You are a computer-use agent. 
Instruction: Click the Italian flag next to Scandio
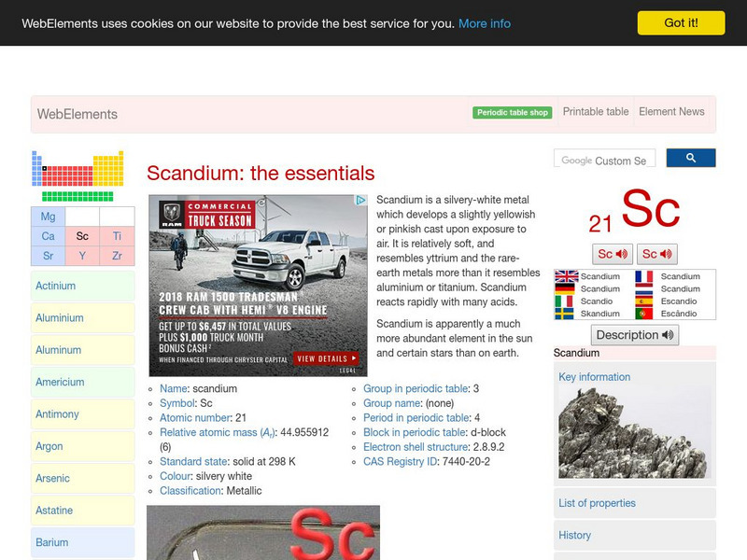[565, 301]
